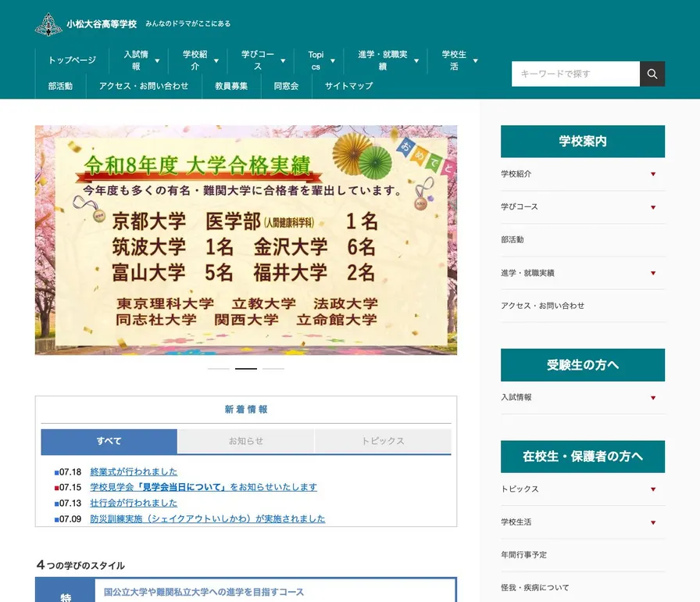700x602 pixels.
Task: Open トップページ in the navigation bar
Action: click(72, 60)
